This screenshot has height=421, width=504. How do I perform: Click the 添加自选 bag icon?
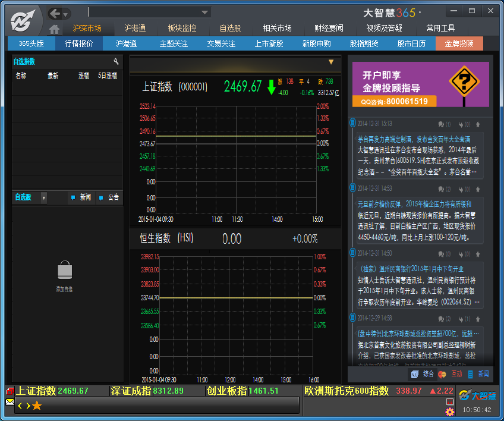65,271
